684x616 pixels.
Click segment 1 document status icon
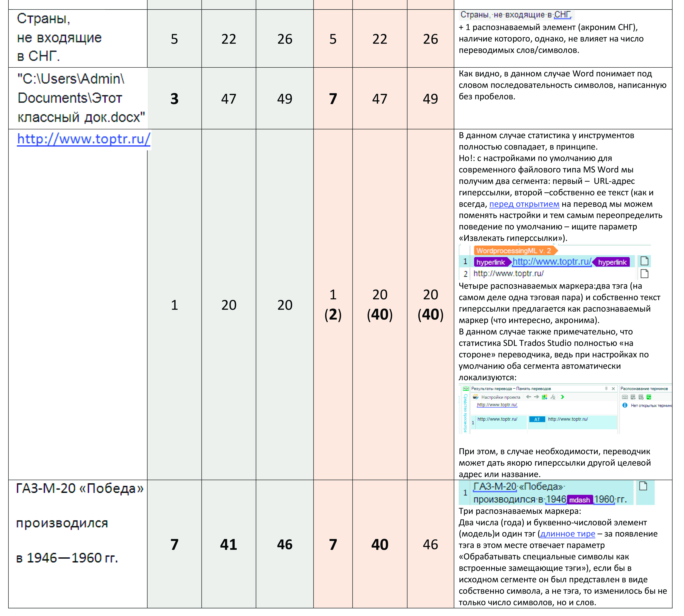(644, 261)
